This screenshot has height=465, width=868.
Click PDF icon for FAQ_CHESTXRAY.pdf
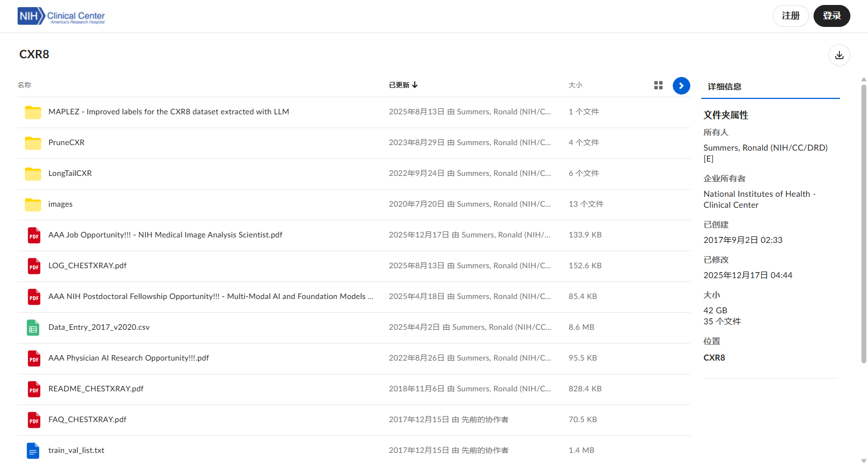click(34, 420)
